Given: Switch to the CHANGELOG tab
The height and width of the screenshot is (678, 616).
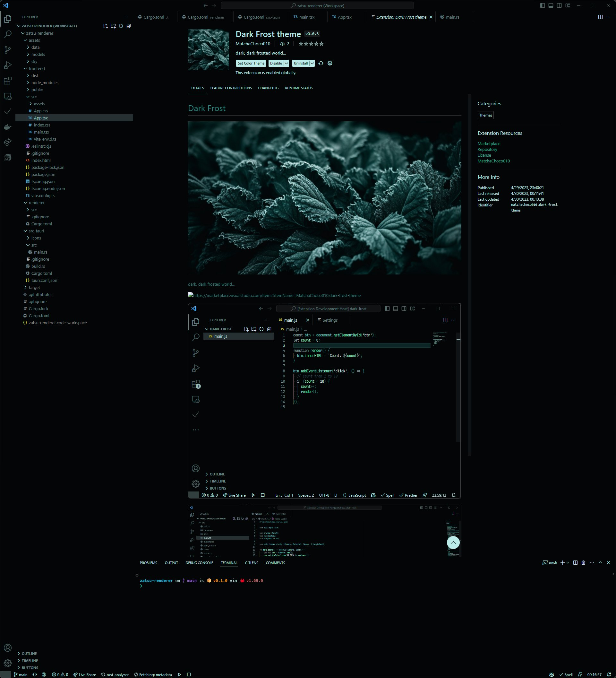Looking at the screenshot, I should point(268,88).
